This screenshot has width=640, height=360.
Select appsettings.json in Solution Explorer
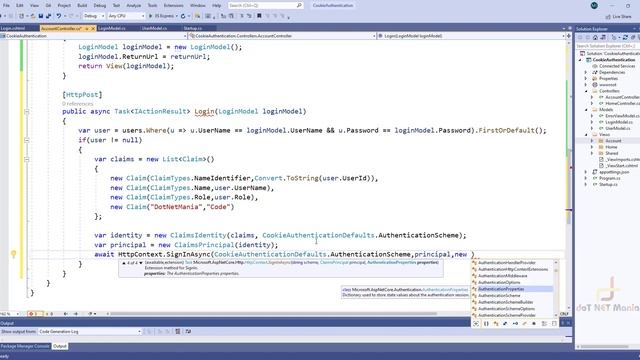614,172
